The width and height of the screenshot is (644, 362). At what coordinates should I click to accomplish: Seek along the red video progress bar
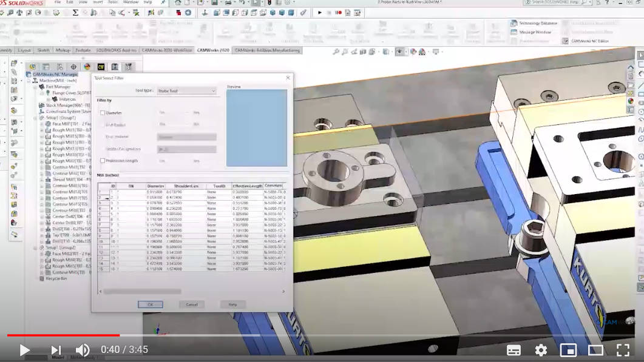tap(63, 335)
